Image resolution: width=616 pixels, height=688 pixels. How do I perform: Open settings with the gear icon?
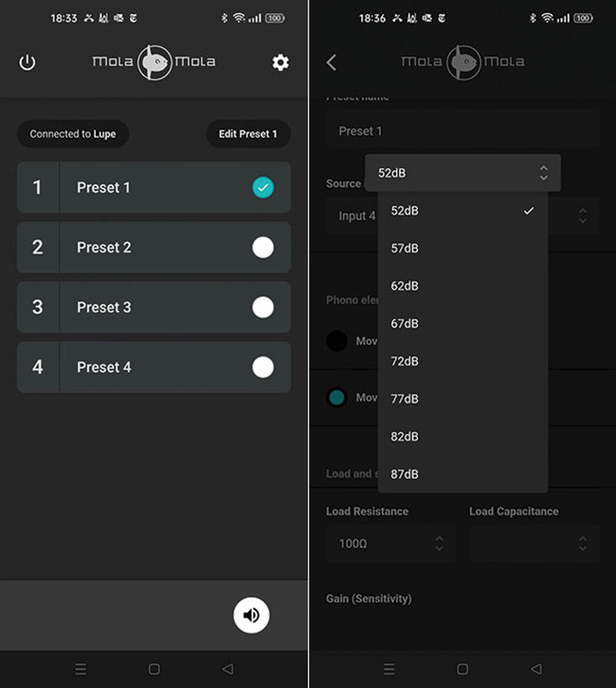280,62
